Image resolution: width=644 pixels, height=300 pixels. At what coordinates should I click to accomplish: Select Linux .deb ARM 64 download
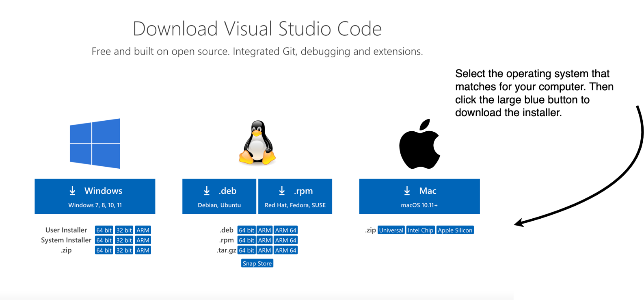point(285,230)
